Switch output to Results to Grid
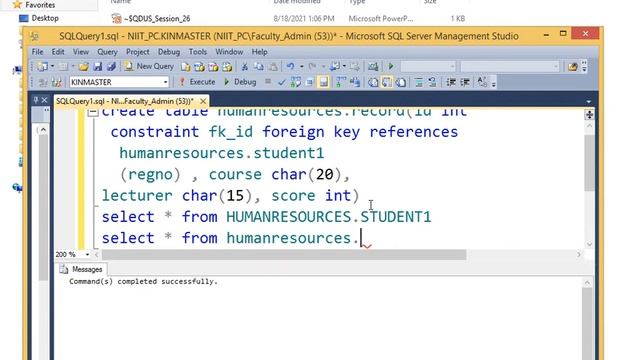This screenshot has width=640, height=360. pos(387,82)
